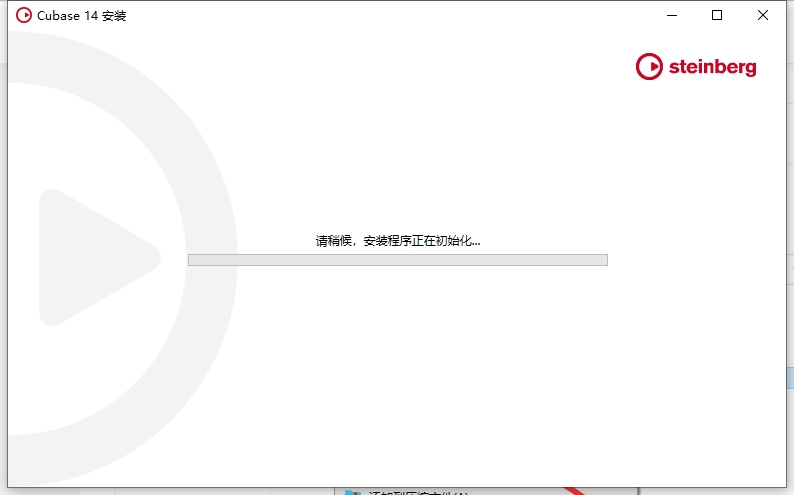
Task: Click the steinberg wordmark text
Action: 712,68
